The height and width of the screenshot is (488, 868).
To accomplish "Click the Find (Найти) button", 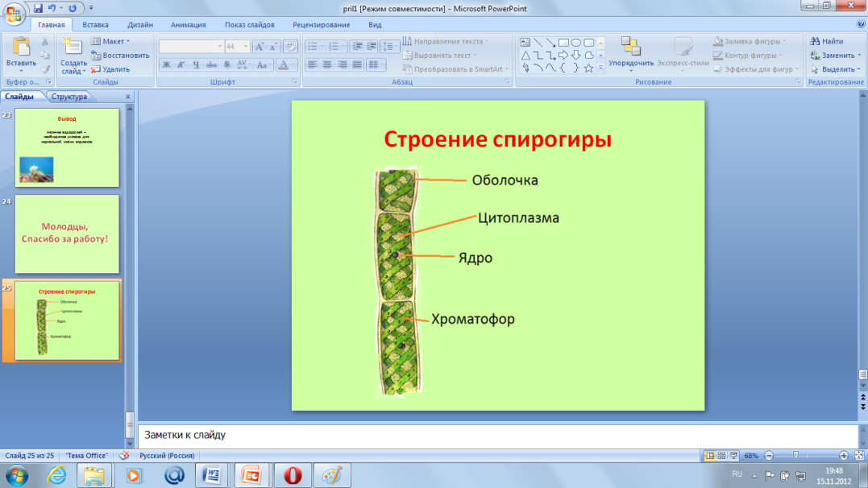I will point(827,41).
